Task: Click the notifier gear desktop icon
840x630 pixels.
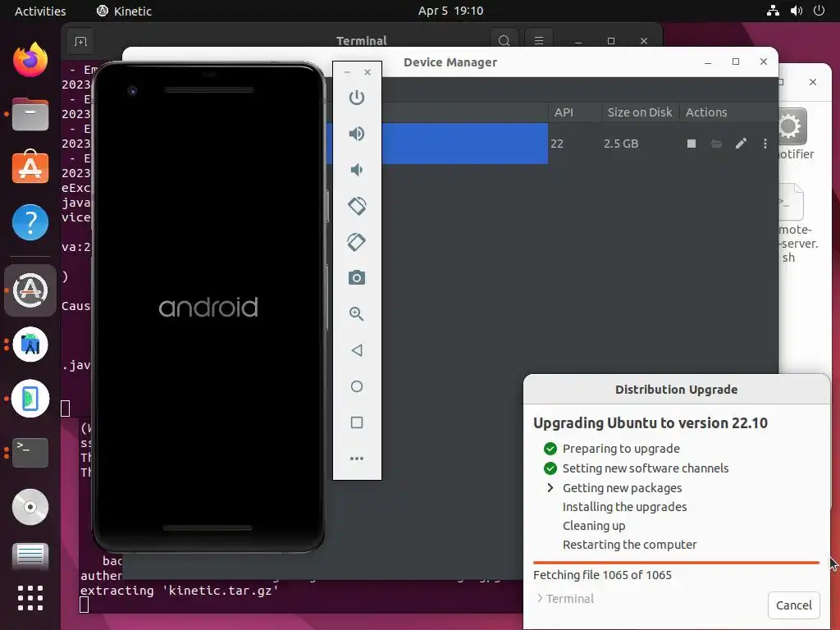Action: point(791,127)
